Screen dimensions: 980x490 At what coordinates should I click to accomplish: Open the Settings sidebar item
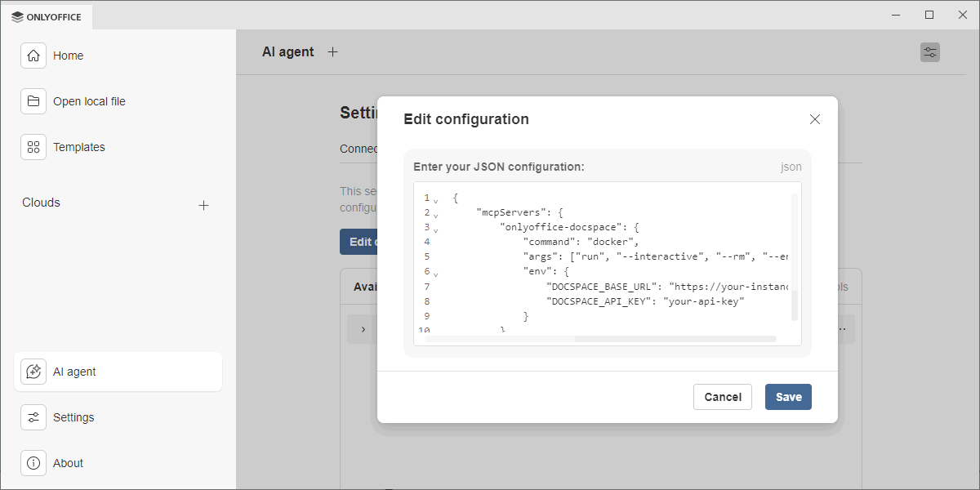pos(73,417)
